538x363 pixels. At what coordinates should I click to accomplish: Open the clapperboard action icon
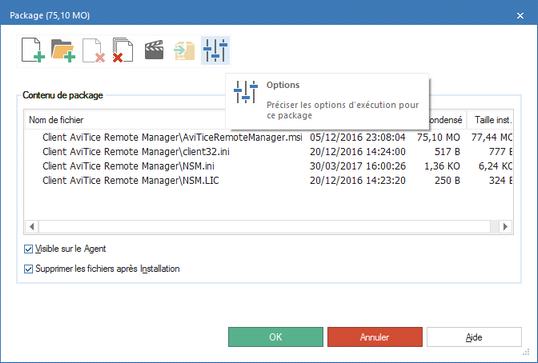(x=154, y=50)
